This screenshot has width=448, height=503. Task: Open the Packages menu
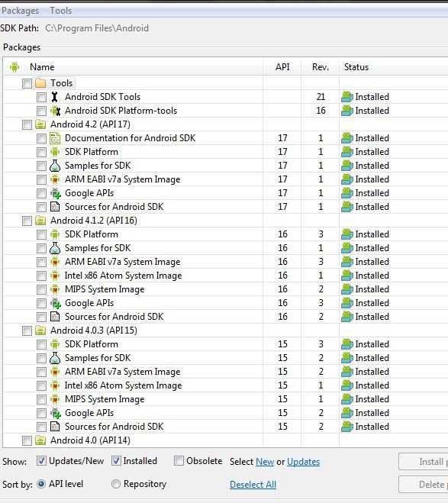tap(20, 11)
